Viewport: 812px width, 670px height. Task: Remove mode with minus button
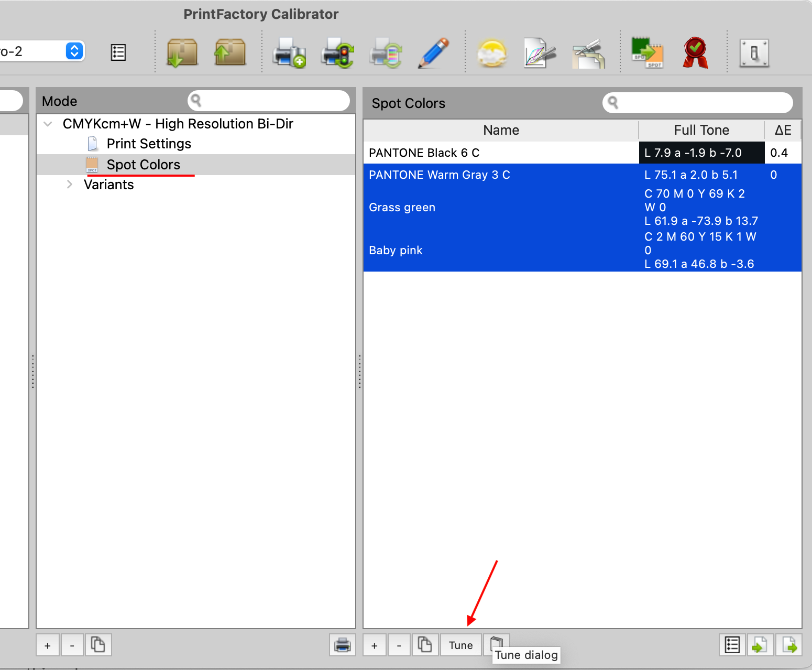pyautogui.click(x=72, y=645)
